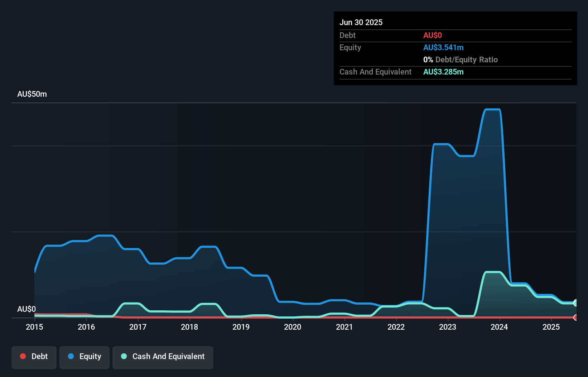Click the 2023 x-axis label
The image size is (588, 377).
pyautogui.click(x=448, y=327)
